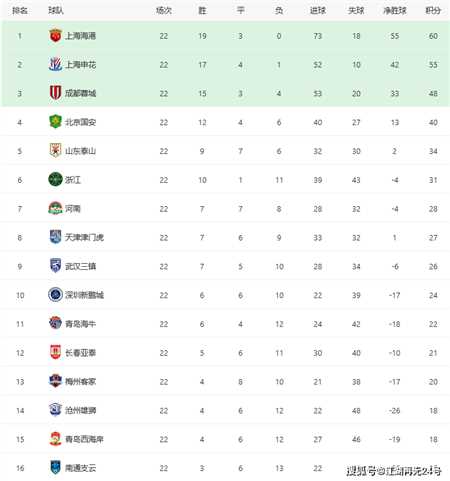Open 梅州客家 team name link
The image size is (450, 481).
coord(80,381)
